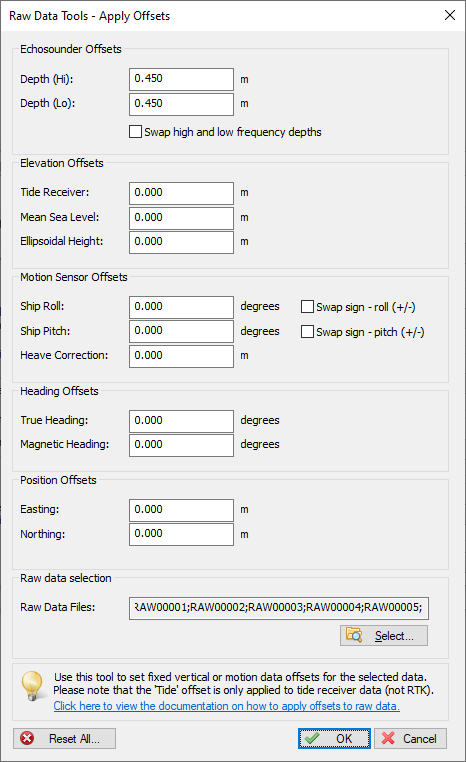Viewport: 466px width, 762px height.
Task: Select the Mean Sea Level field
Action: coord(181,218)
